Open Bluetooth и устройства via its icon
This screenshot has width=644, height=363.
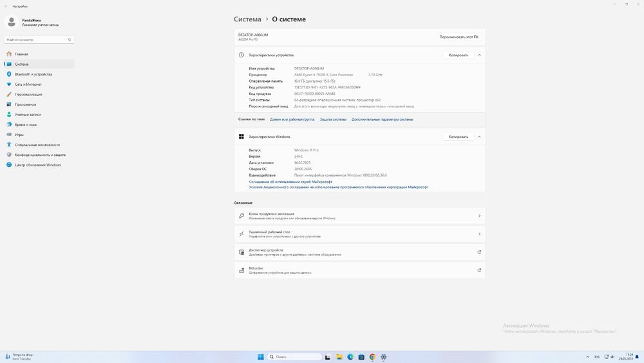[9, 74]
